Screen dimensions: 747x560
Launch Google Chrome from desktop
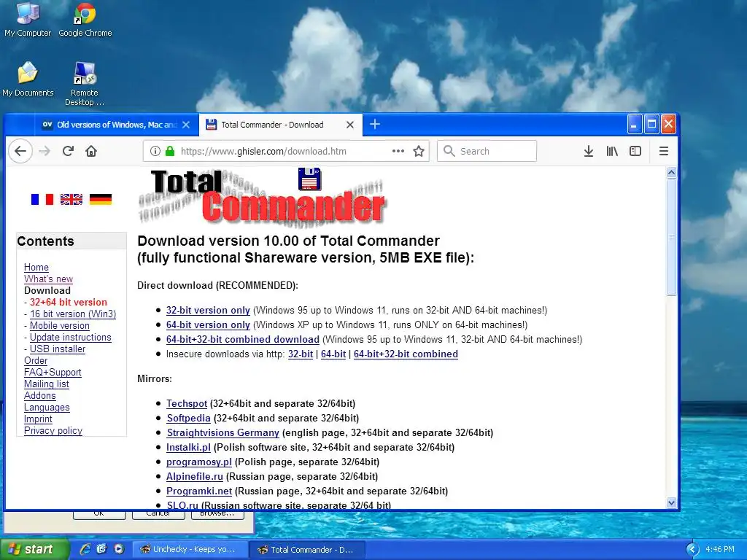coord(85,20)
